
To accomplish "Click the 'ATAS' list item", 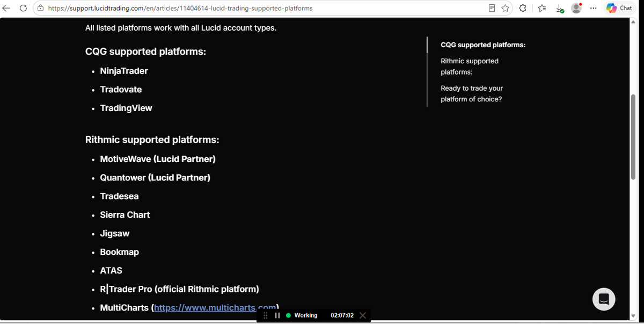I will (x=111, y=270).
